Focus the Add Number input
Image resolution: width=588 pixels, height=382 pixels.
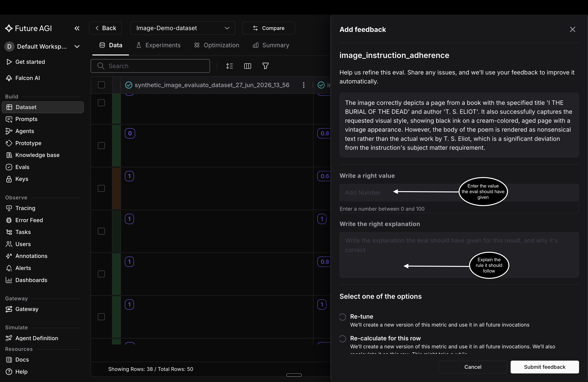459,193
